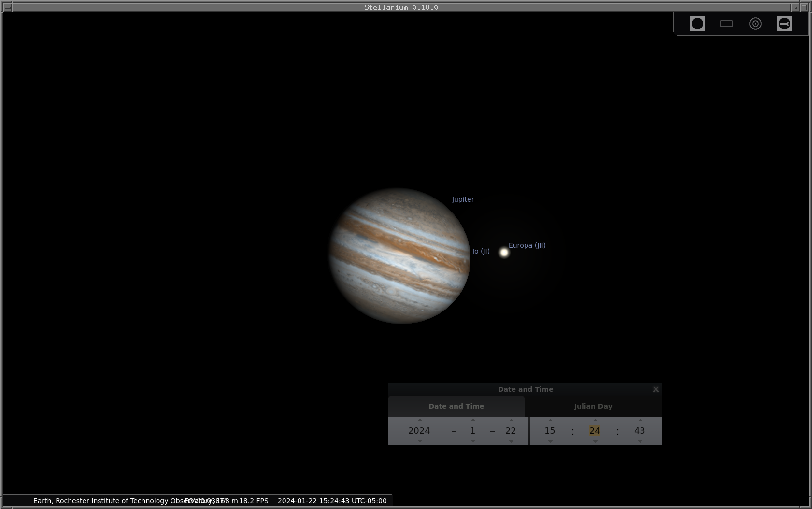This screenshot has width=812, height=509.
Task: Select the bright moon Europa
Action: point(504,252)
